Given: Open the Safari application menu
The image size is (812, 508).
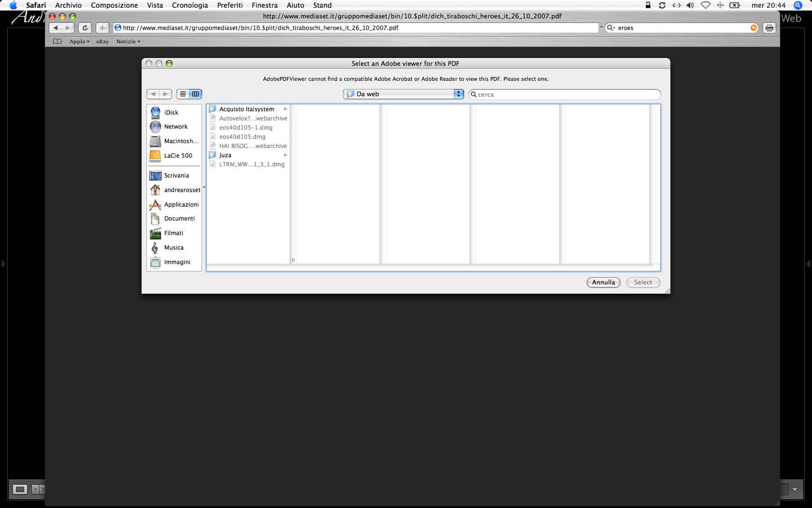Looking at the screenshot, I should [36, 5].
